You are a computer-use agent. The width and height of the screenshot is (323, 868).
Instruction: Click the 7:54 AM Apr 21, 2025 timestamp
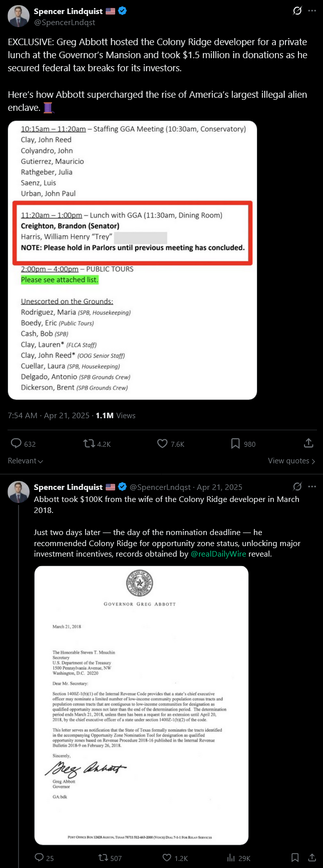pos(49,415)
